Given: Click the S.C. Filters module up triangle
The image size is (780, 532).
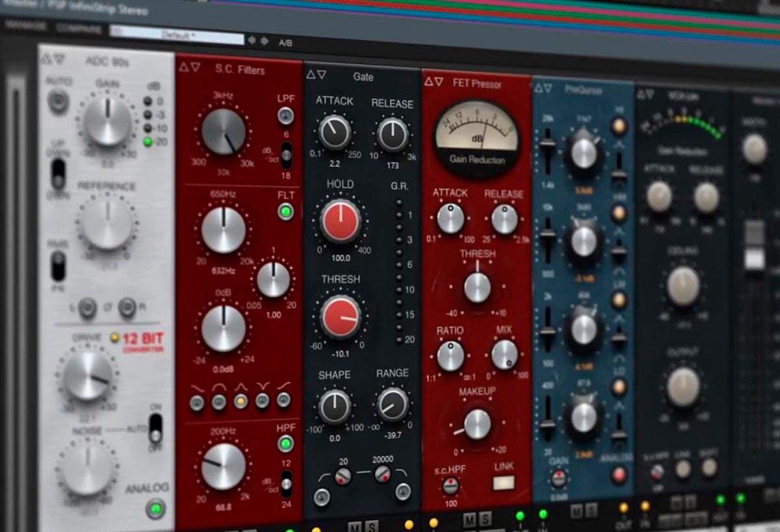Looking at the screenshot, I should click(x=183, y=66).
